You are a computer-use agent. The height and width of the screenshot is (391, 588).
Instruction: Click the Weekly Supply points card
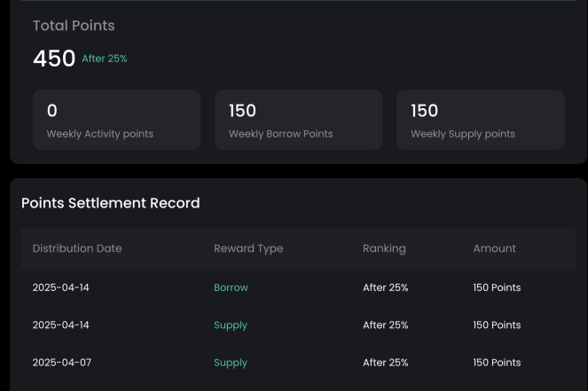(481, 120)
